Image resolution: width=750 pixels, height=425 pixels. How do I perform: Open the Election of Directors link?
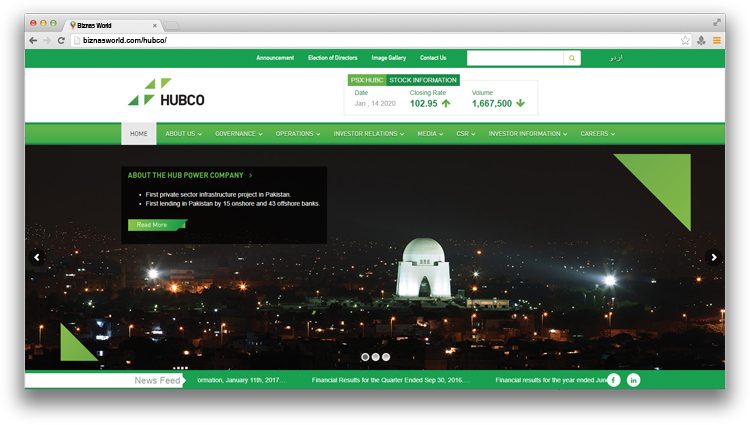click(x=332, y=58)
